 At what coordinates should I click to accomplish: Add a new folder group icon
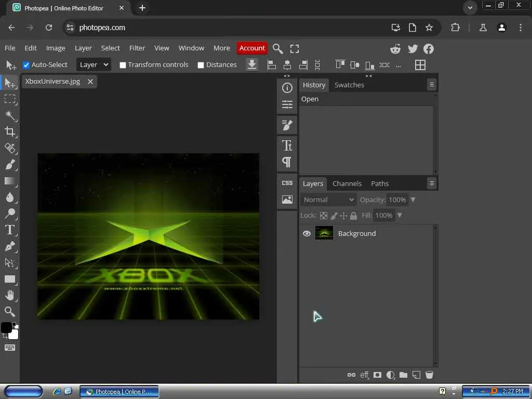(x=403, y=375)
